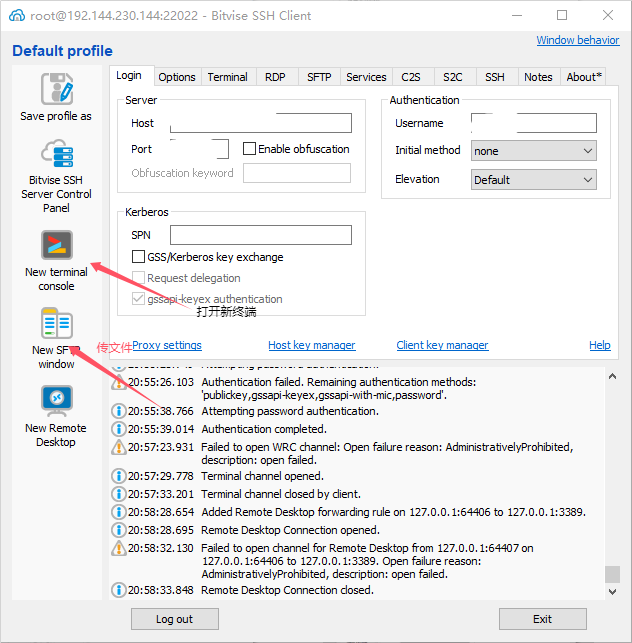Open Host key manager link
Image resolution: width=632 pixels, height=643 pixels.
click(x=312, y=345)
